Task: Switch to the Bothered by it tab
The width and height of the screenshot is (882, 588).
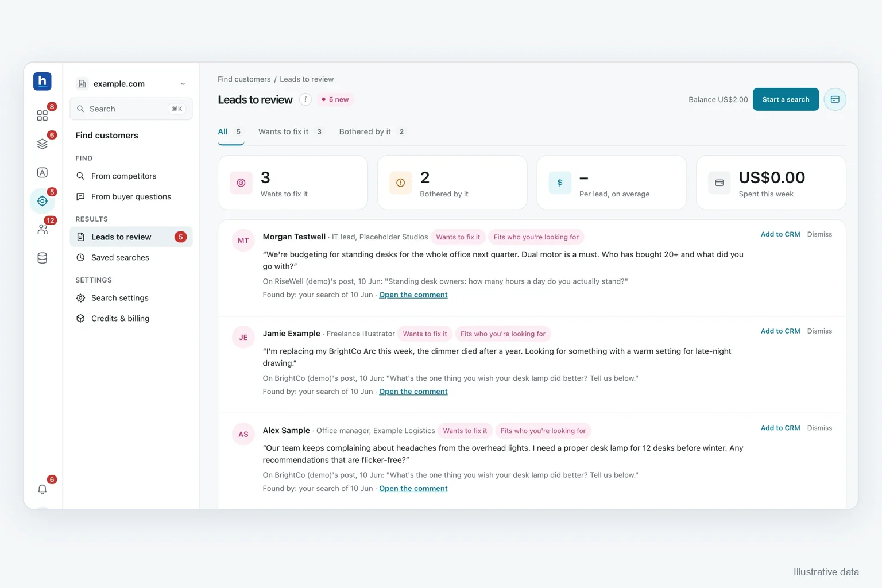Action: click(x=373, y=132)
